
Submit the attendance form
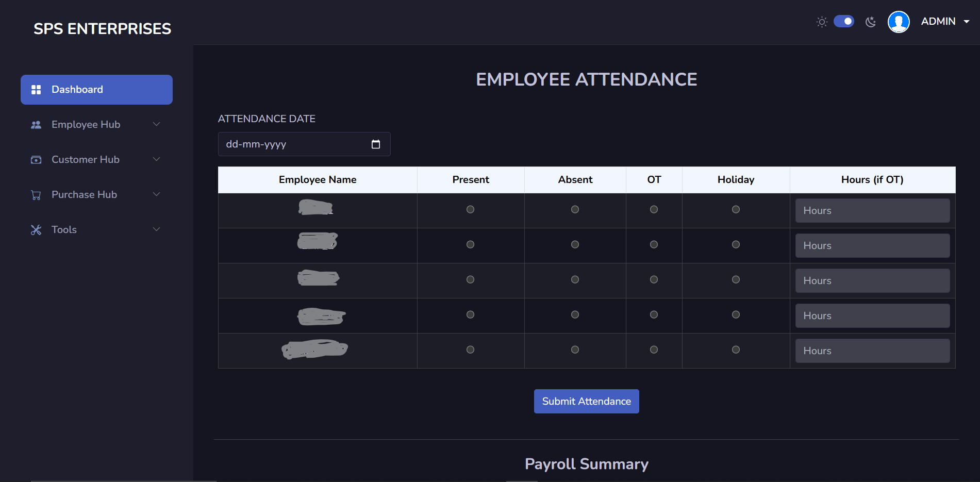586,401
